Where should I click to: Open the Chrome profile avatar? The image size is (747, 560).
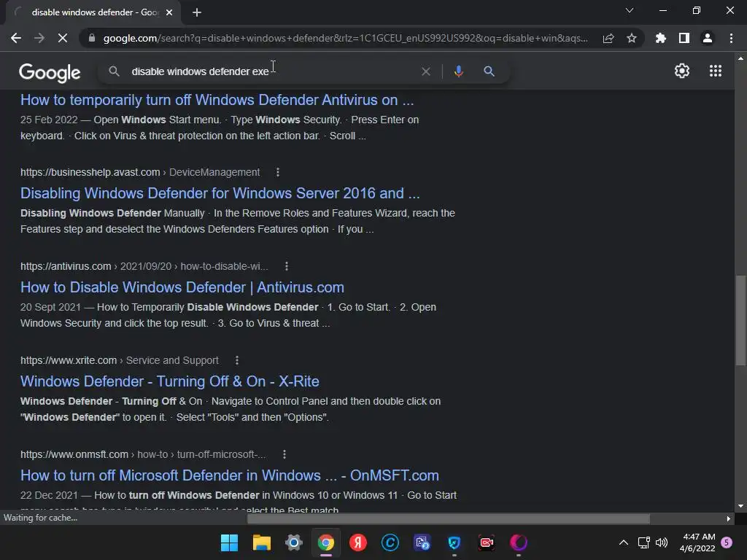(708, 38)
